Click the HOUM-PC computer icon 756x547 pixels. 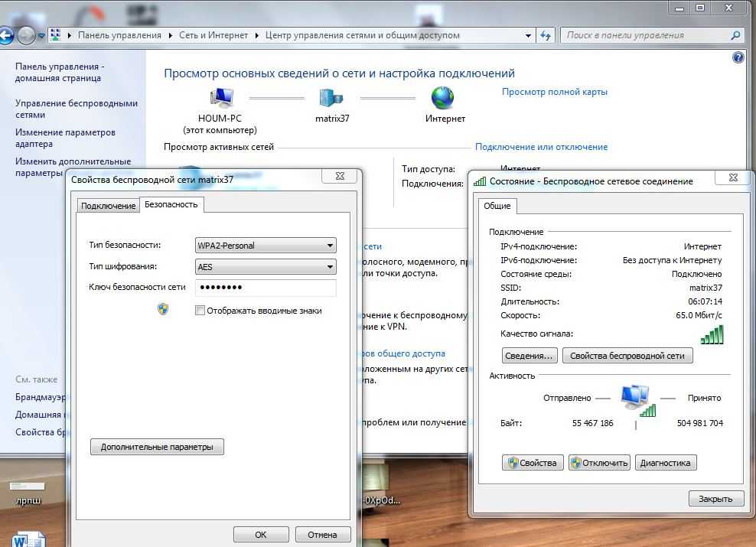(222, 98)
